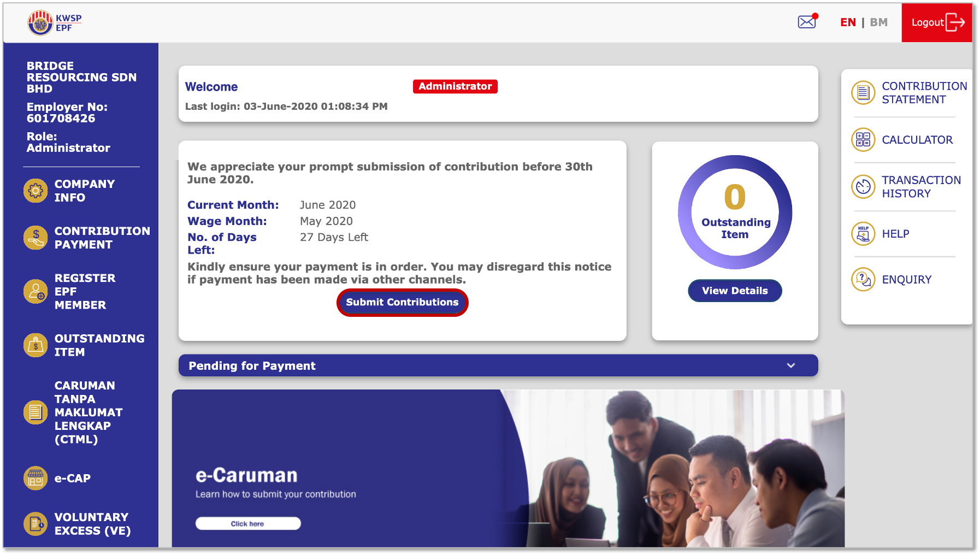This screenshot has height=555, width=980.
Task: Open TRANSACTION HISTORY link
Action: [x=921, y=187]
